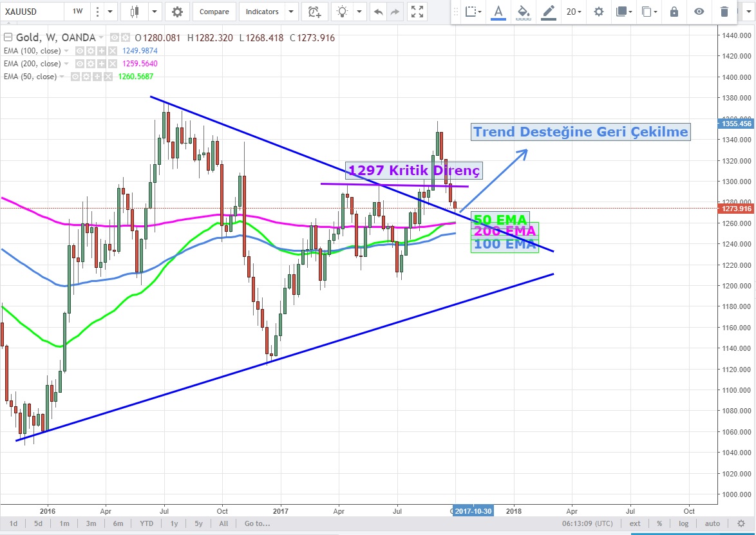Open the Indicators dropdown arrow
The width and height of the screenshot is (756, 535).
pos(291,12)
